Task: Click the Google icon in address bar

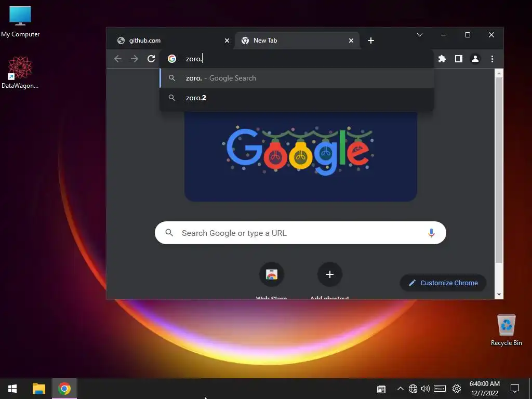Action: (x=172, y=59)
